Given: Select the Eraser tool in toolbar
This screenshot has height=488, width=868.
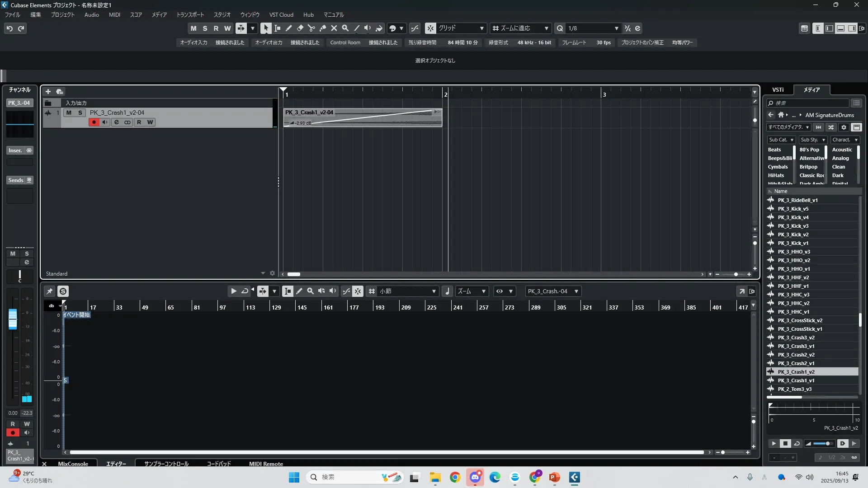Looking at the screenshot, I should tap(300, 28).
